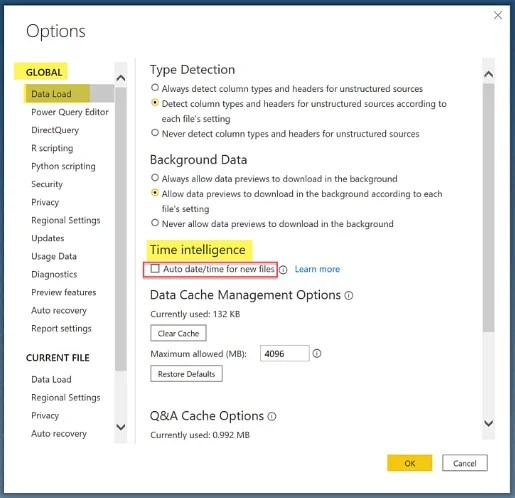
Task: Enable Auto date/time for new files checkbox
Action: [155, 269]
